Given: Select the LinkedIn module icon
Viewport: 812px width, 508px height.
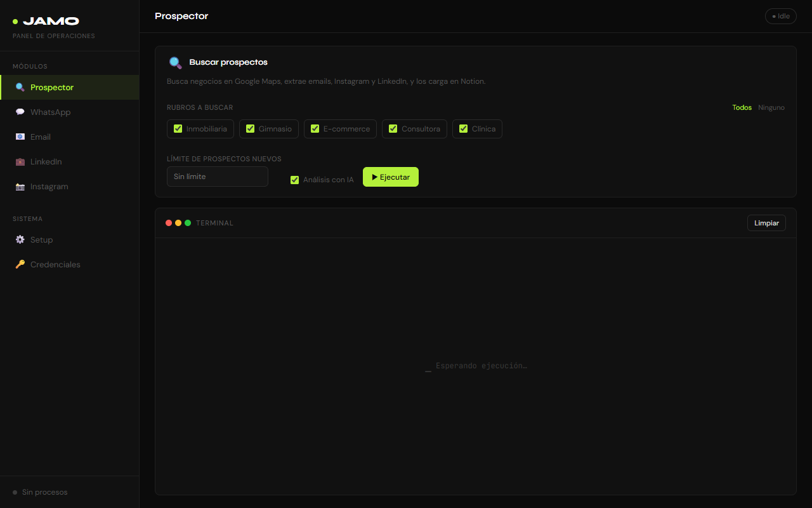Looking at the screenshot, I should coord(19,161).
